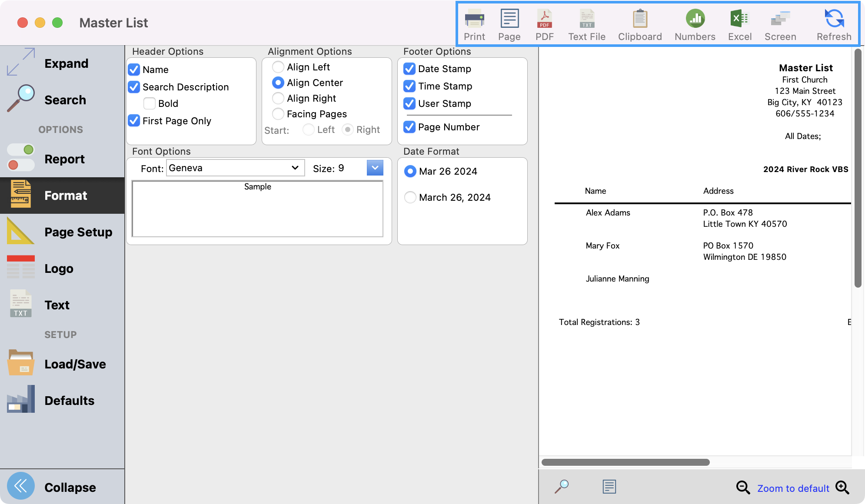865x504 pixels.
Task: Open Load/Save settings
Action: tap(61, 364)
